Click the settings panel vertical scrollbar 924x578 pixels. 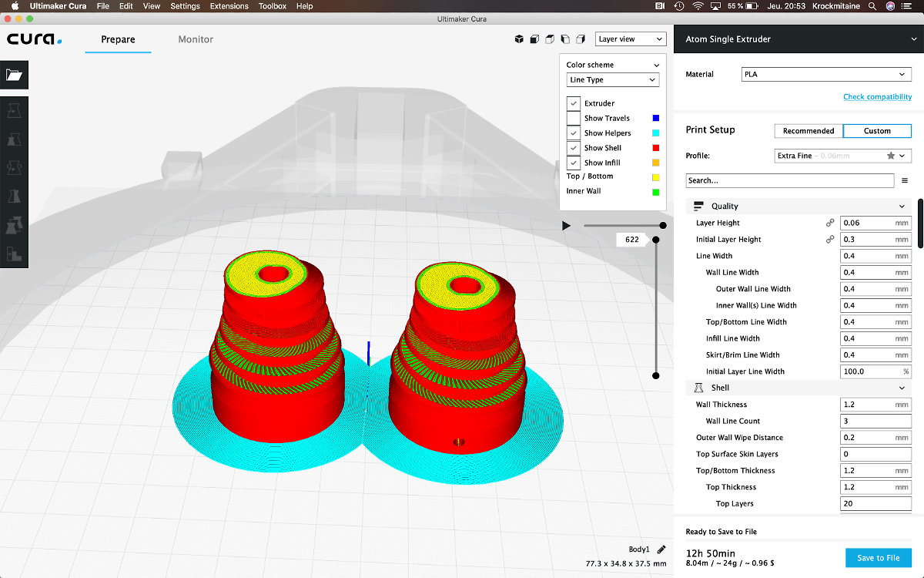920,223
